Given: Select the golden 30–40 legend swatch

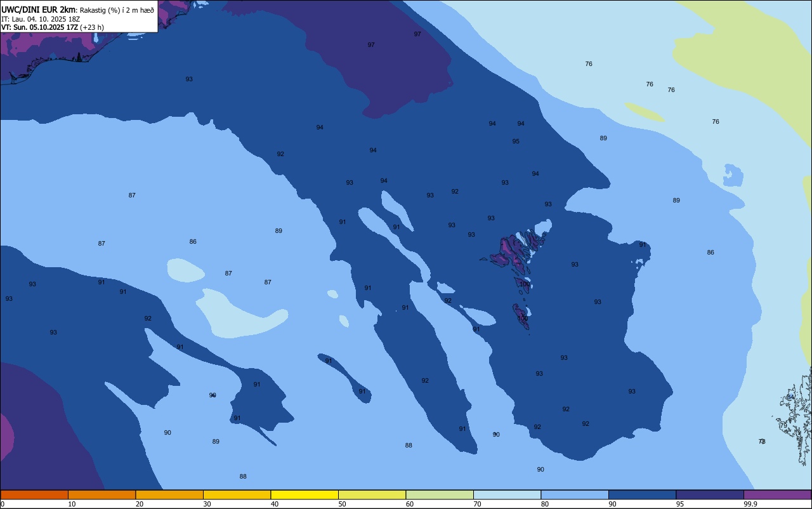Looking at the screenshot, I should pyautogui.click(x=237, y=494).
